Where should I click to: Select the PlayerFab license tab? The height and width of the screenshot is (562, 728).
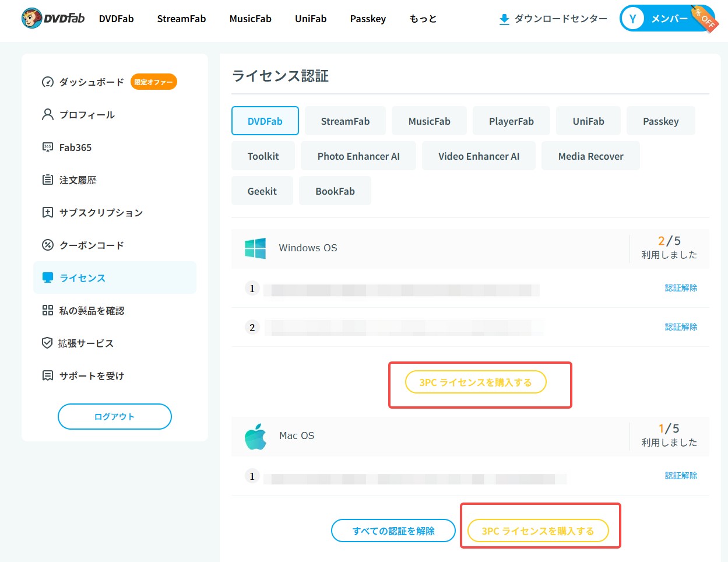coord(512,121)
